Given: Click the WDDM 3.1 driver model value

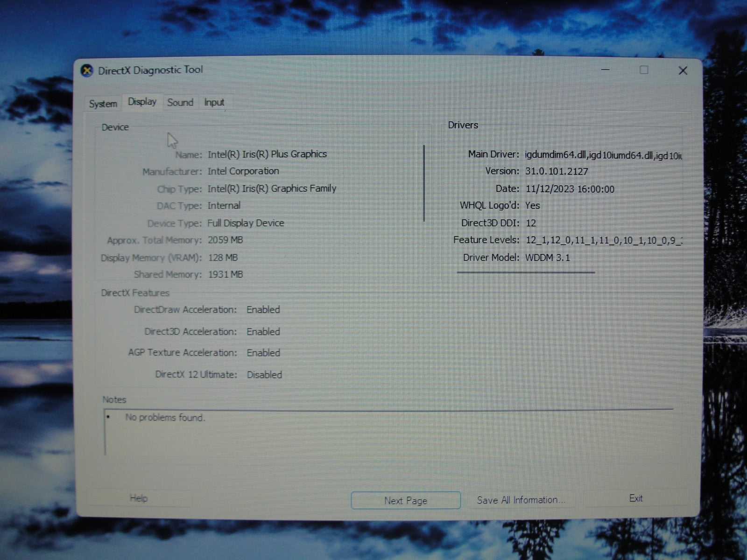Looking at the screenshot, I should pos(547,258).
